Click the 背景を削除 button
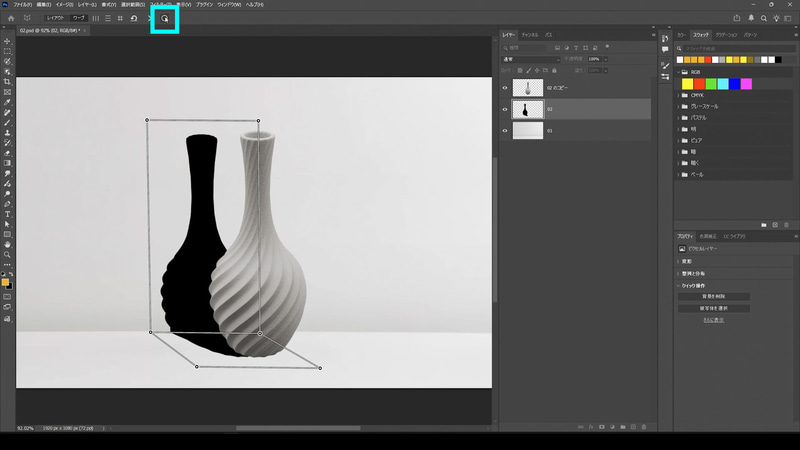The image size is (800, 450). 713,296
